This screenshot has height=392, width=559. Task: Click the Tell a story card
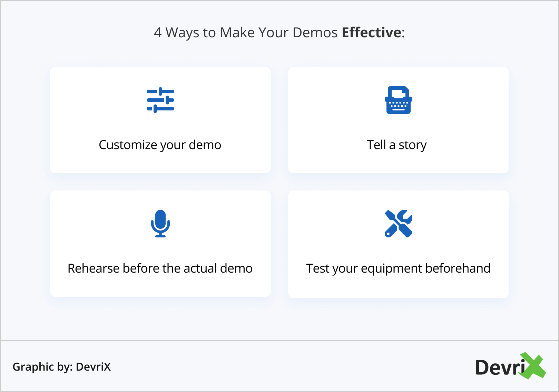click(399, 120)
